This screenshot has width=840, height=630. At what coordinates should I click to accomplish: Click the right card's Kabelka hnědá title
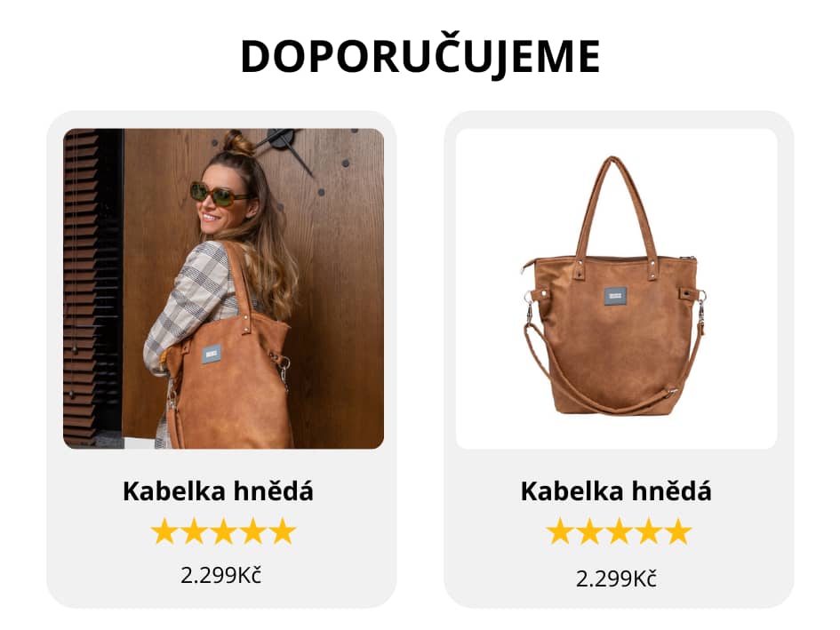click(x=616, y=491)
